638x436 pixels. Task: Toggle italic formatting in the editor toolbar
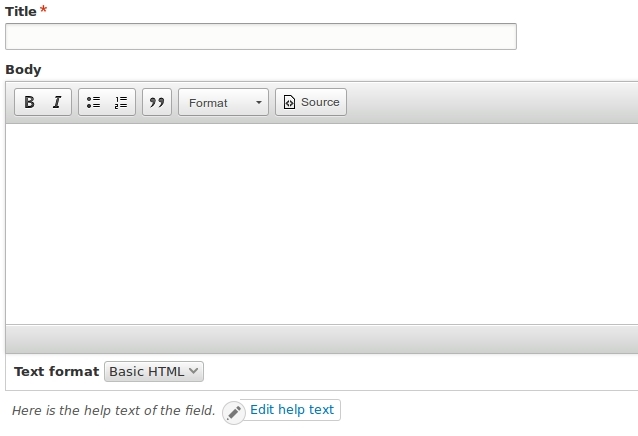tap(57, 102)
